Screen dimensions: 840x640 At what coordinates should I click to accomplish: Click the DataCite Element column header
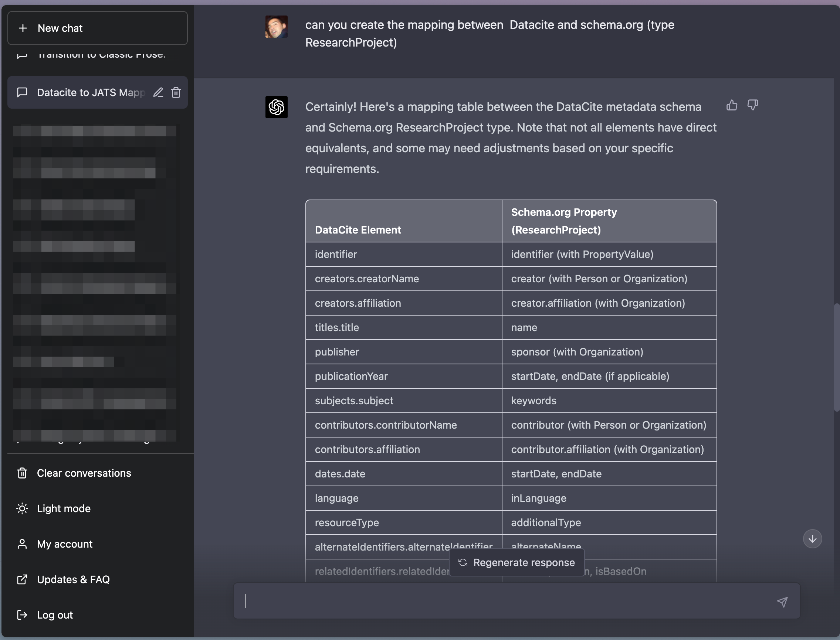[x=404, y=221]
